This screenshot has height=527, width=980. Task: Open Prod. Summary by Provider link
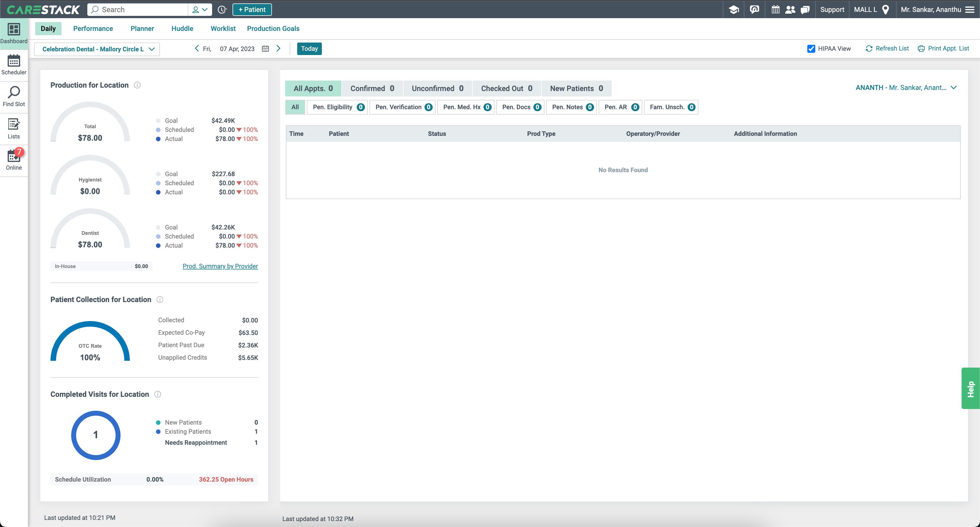click(x=220, y=266)
